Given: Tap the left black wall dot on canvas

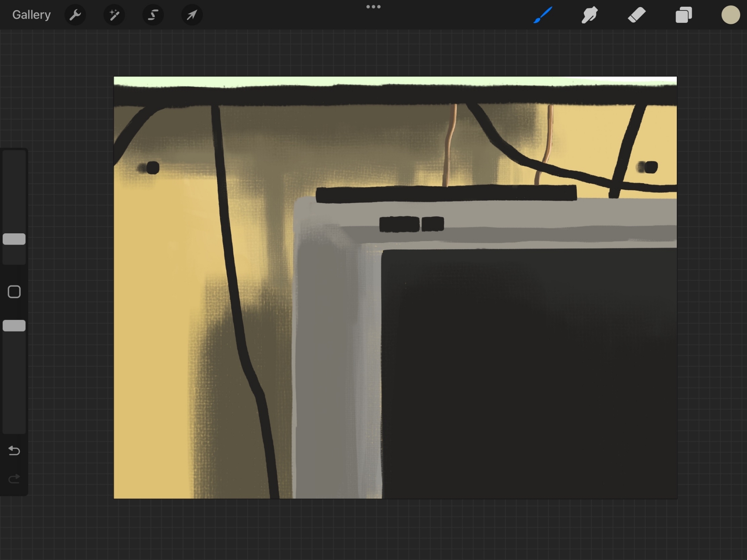Looking at the screenshot, I should click(152, 168).
